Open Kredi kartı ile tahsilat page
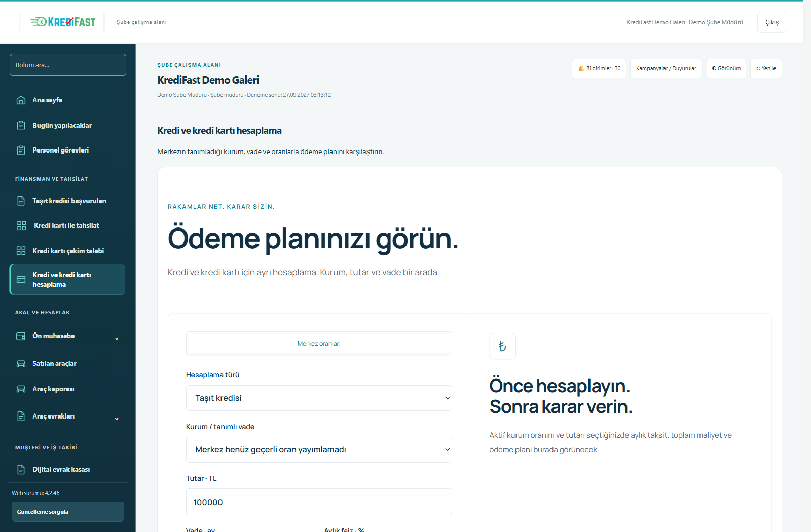Viewport: 811px width, 532px height. [67, 225]
